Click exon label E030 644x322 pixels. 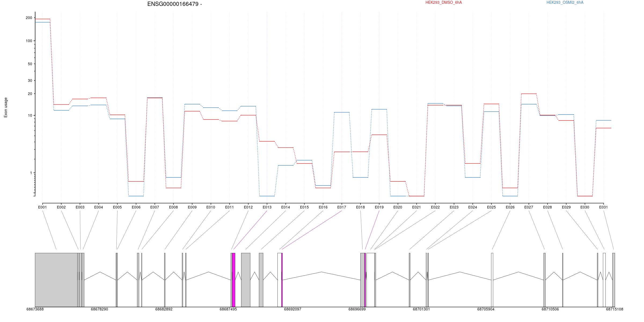tap(585, 207)
